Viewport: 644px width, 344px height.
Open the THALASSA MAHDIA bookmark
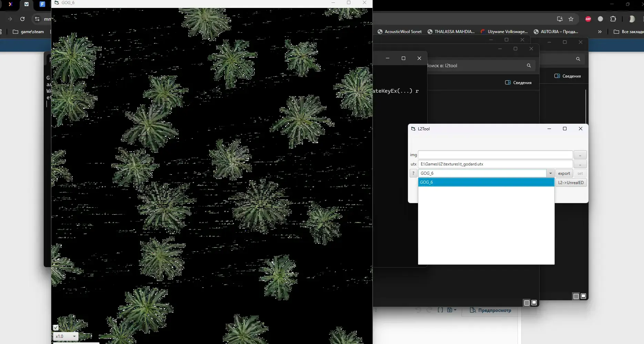(451, 32)
